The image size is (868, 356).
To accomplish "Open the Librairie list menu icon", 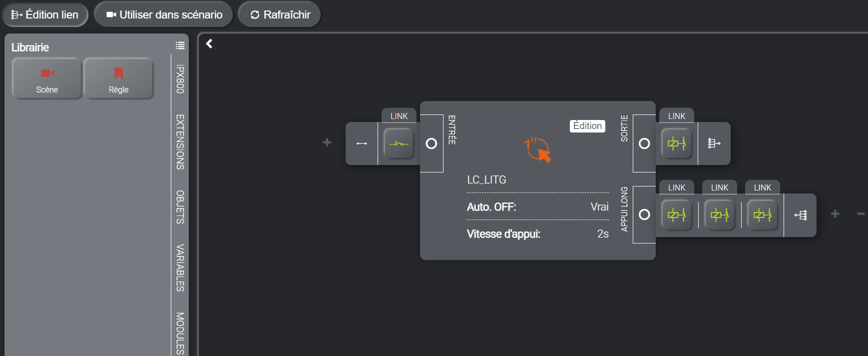I will 180,46.
